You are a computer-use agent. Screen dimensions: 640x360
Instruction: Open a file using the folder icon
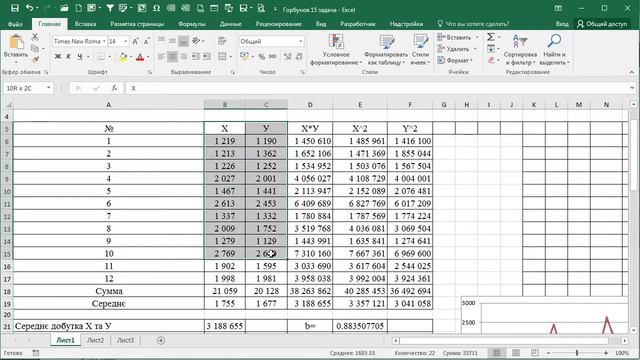[64, 8]
